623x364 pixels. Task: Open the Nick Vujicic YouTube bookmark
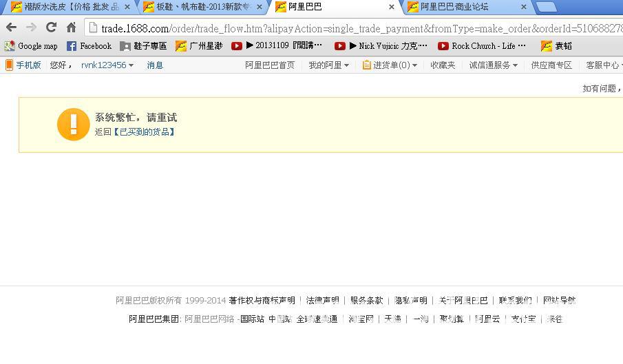pos(381,46)
